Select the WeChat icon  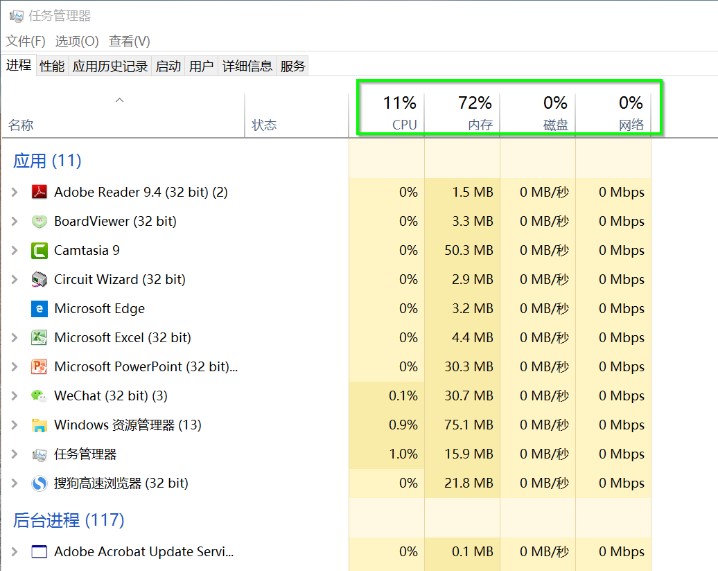pos(39,396)
